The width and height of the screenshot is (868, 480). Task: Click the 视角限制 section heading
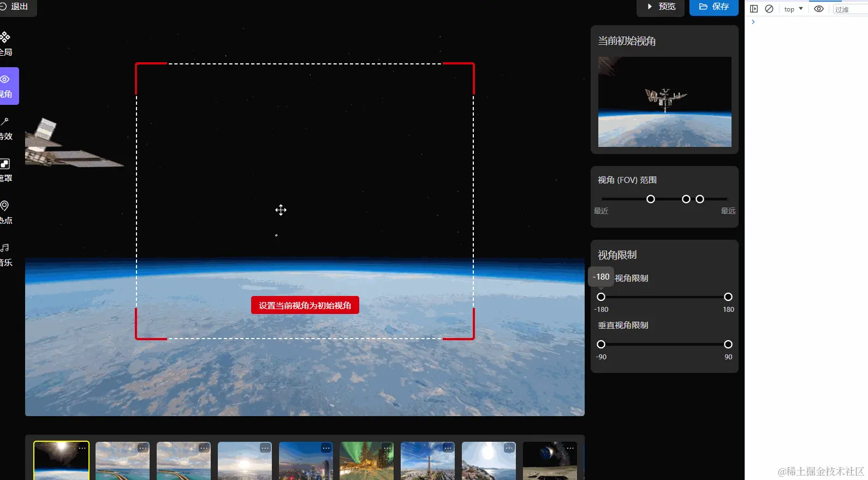tap(617, 255)
